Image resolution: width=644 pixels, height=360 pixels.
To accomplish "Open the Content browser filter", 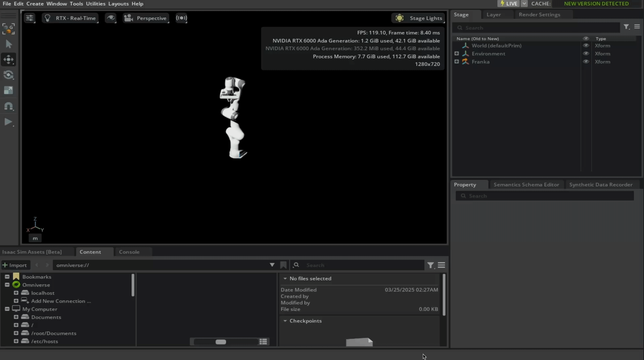I will tap(430, 265).
